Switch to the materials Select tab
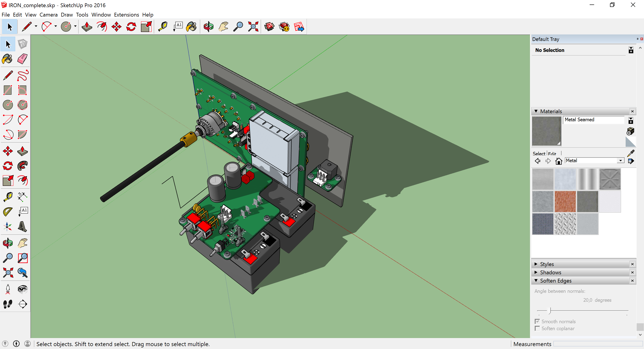Image resolution: width=644 pixels, height=349 pixels. point(539,153)
